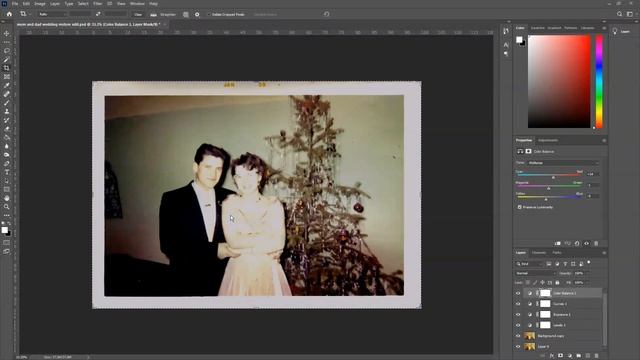This screenshot has width=640, height=360.
Task: Open Properties panel flyout menu
Action: point(604,140)
